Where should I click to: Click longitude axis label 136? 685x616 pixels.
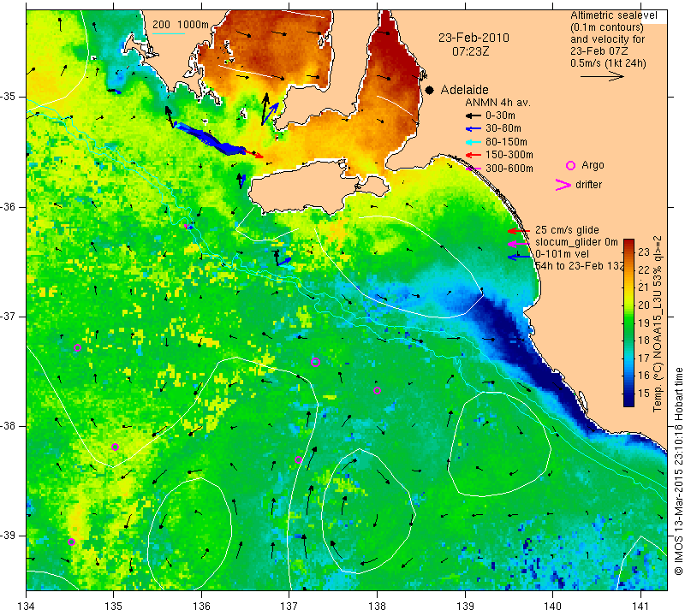click(202, 607)
